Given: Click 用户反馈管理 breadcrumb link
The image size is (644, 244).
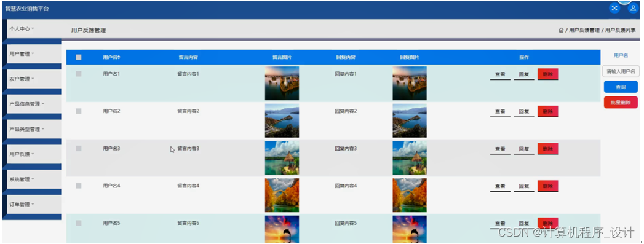Looking at the screenshot, I should (584, 30).
